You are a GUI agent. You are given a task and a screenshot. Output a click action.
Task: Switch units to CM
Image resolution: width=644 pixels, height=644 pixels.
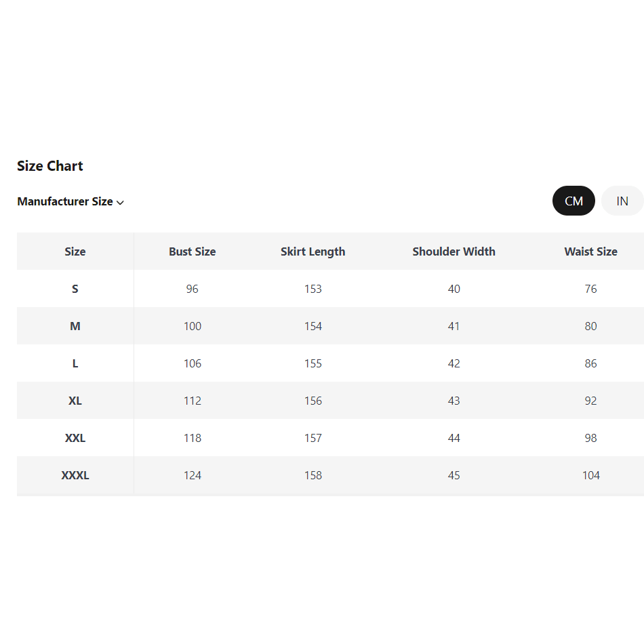point(573,201)
